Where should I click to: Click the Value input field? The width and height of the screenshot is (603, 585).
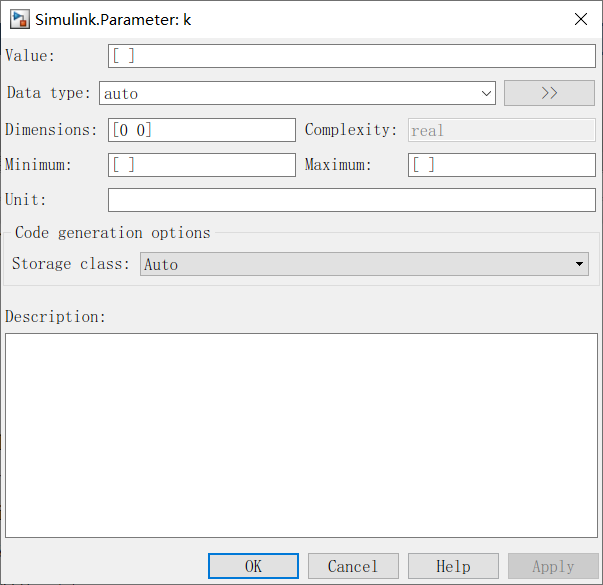click(x=351, y=56)
